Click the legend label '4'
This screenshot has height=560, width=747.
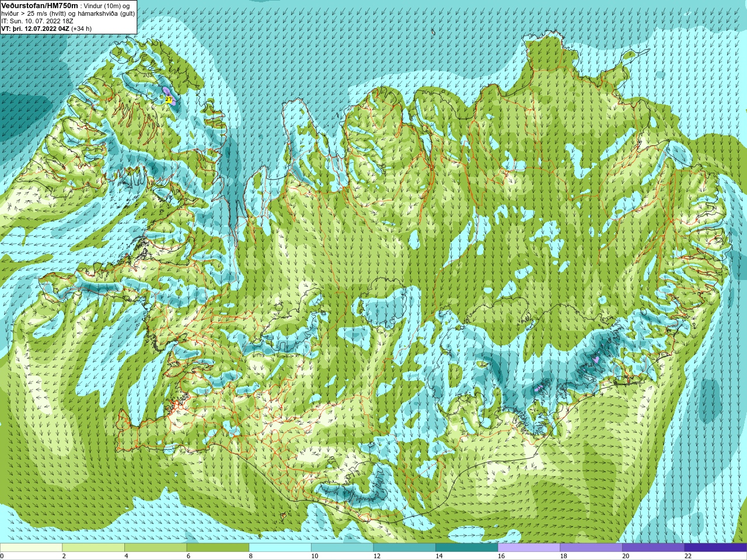coord(126,556)
